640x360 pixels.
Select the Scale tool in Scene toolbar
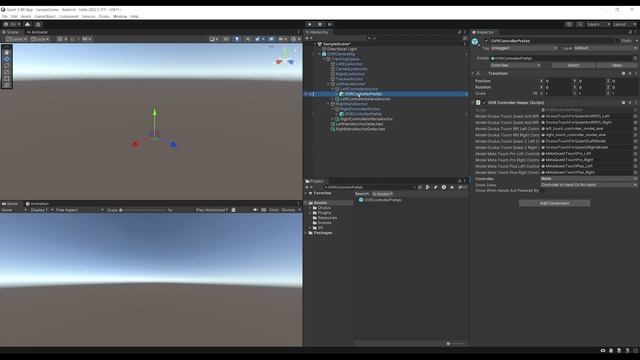tap(7, 72)
